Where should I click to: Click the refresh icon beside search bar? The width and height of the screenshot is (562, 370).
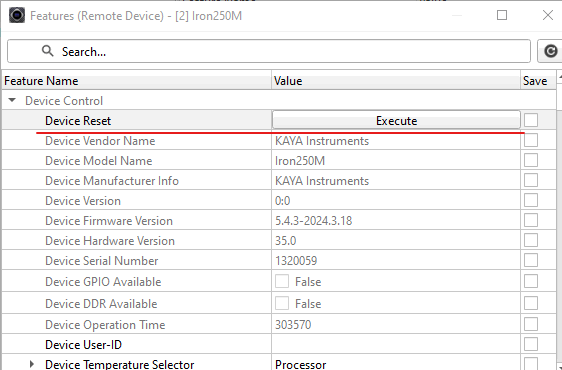pyautogui.click(x=551, y=51)
